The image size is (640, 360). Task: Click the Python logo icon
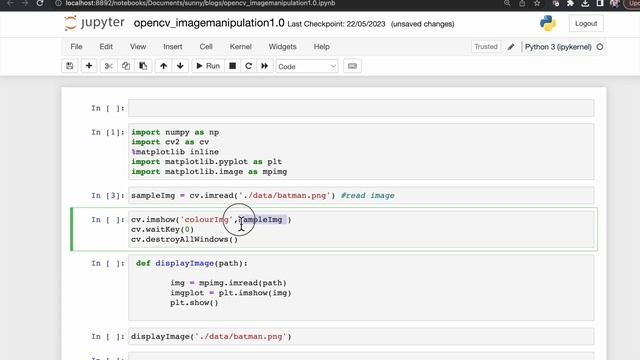click(x=548, y=23)
